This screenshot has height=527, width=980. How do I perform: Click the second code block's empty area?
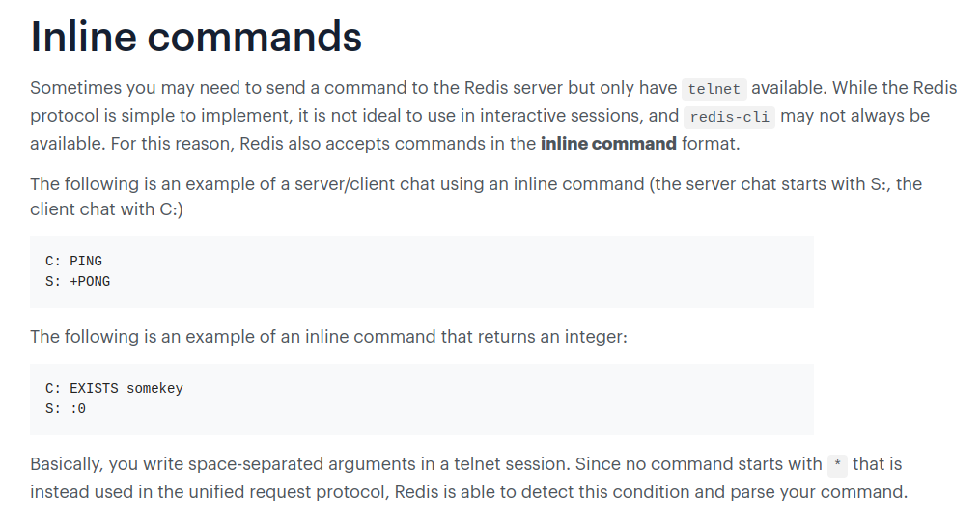500,400
